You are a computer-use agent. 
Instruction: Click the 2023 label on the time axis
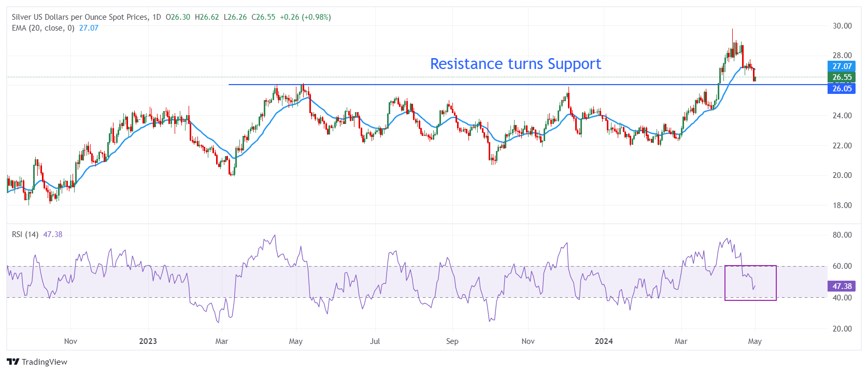pyautogui.click(x=148, y=341)
